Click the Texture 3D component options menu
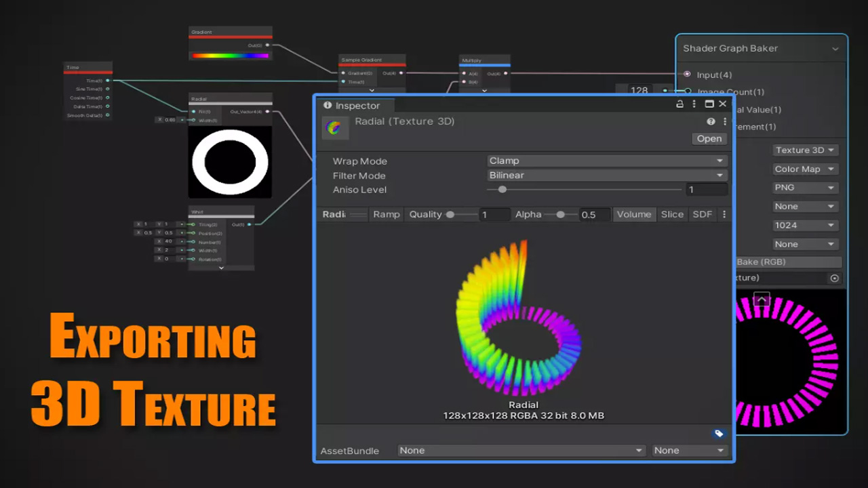This screenshot has height=488, width=868. point(724,122)
